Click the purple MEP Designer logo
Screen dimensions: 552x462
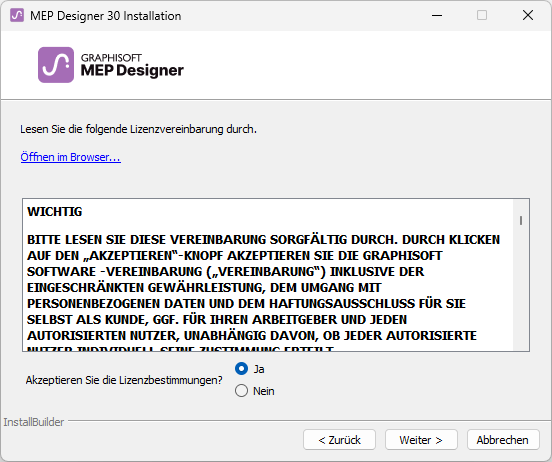[x=56, y=65]
